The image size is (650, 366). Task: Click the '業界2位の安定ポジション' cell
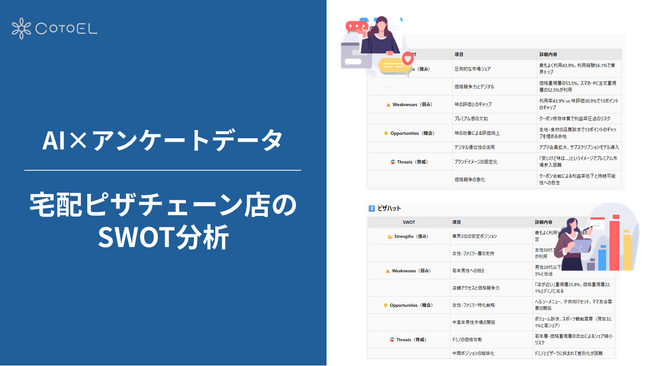(474, 236)
